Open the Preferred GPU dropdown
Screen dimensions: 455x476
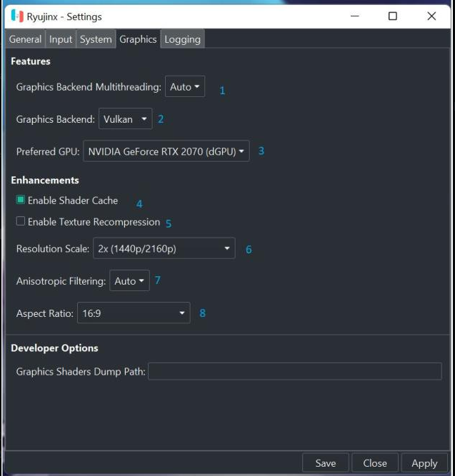point(166,151)
